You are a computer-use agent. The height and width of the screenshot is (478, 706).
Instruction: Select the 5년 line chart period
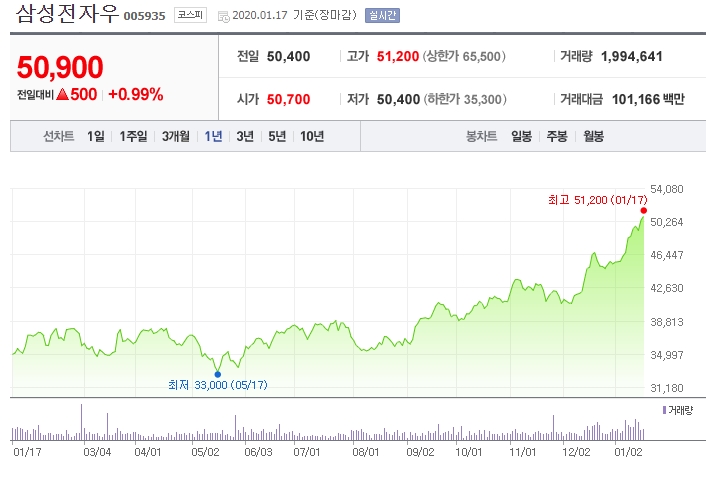(x=277, y=136)
